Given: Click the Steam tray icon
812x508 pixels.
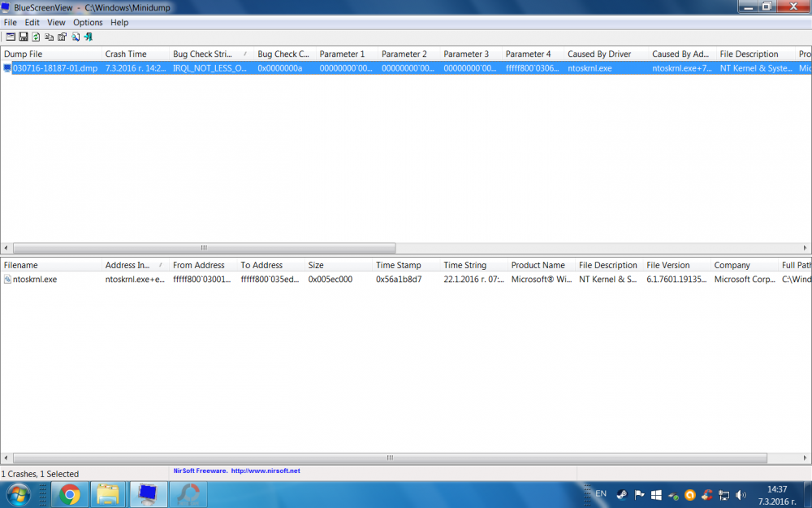Looking at the screenshot, I should (x=622, y=494).
